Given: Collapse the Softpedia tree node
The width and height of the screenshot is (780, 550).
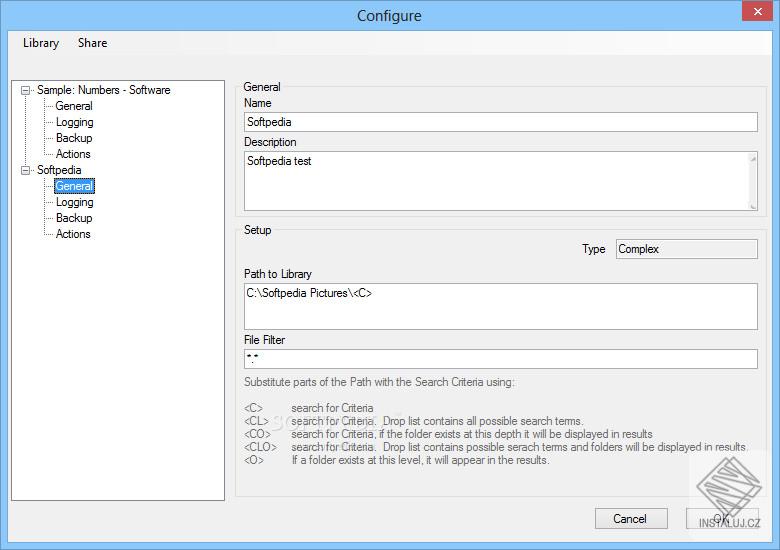Looking at the screenshot, I should (x=26, y=171).
